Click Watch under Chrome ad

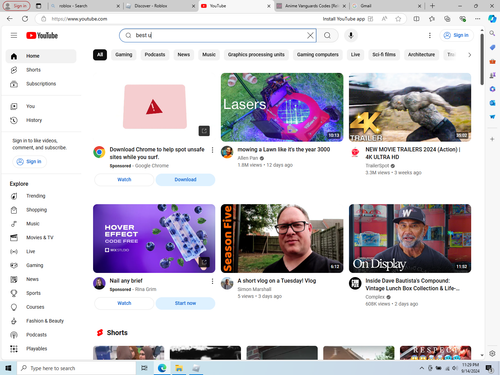tap(124, 180)
